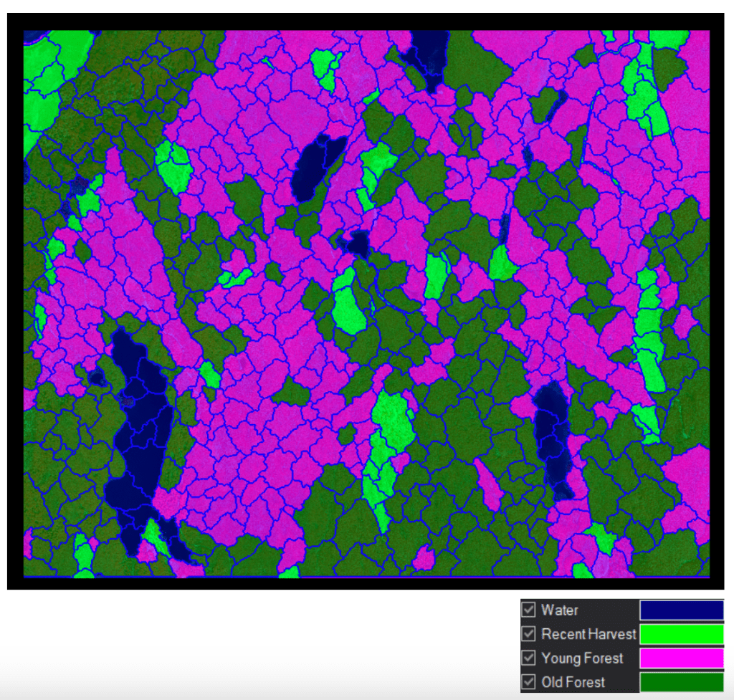Click the small dark lake at the map center
The width and height of the screenshot is (734, 700).
tap(356, 245)
